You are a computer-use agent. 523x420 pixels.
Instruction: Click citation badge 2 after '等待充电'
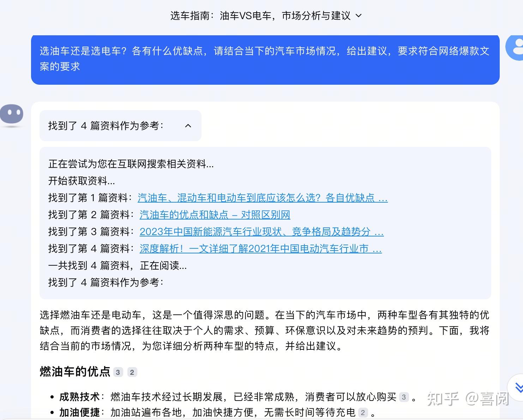(x=363, y=412)
